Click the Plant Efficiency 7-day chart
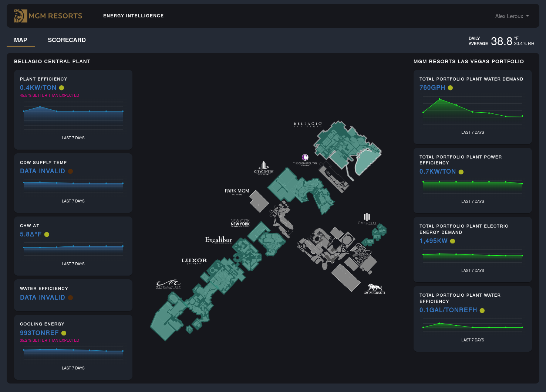The image size is (546, 392). point(73,116)
